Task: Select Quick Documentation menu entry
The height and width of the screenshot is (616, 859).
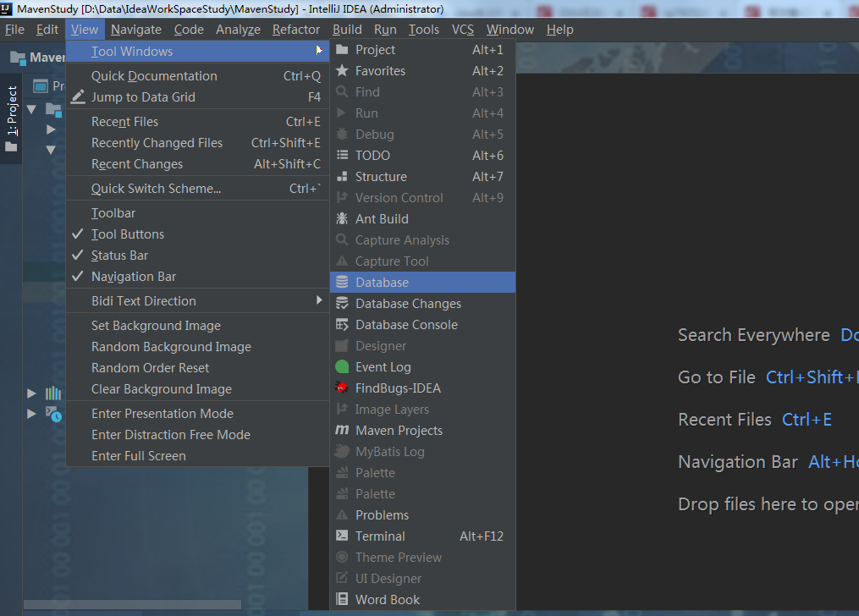Action: tap(197, 76)
